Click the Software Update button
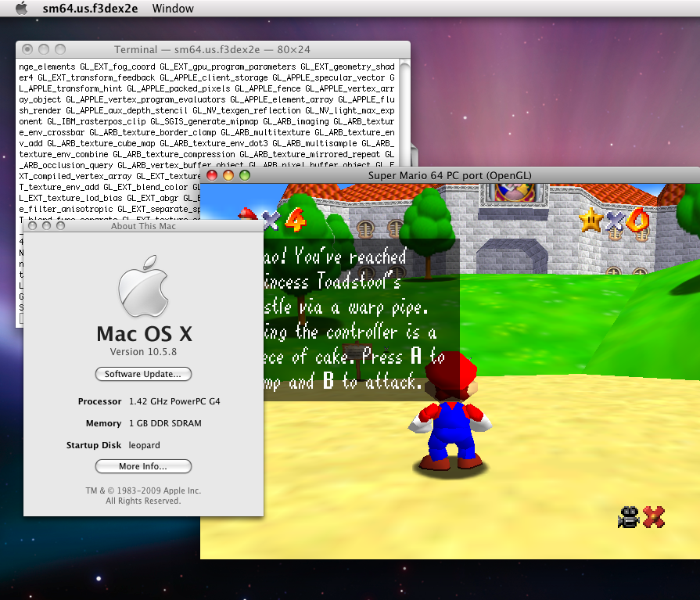The width and height of the screenshot is (700, 600). (x=143, y=374)
